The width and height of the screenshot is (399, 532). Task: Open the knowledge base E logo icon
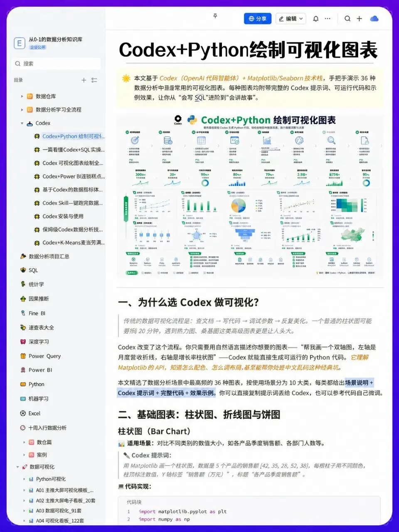point(19,43)
